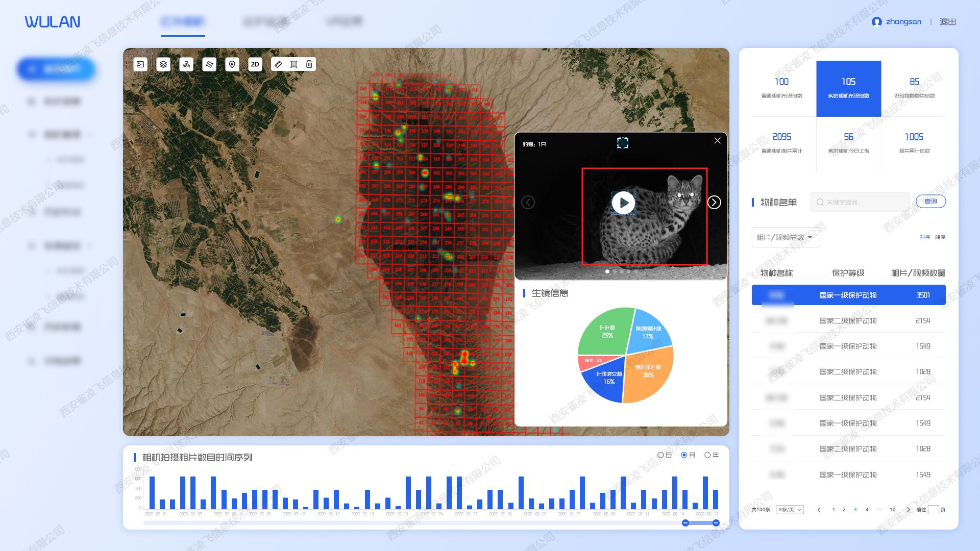Screen dimensions: 980x551
Task: Click right handle of timeline range slider
Action: pyautogui.click(x=716, y=523)
